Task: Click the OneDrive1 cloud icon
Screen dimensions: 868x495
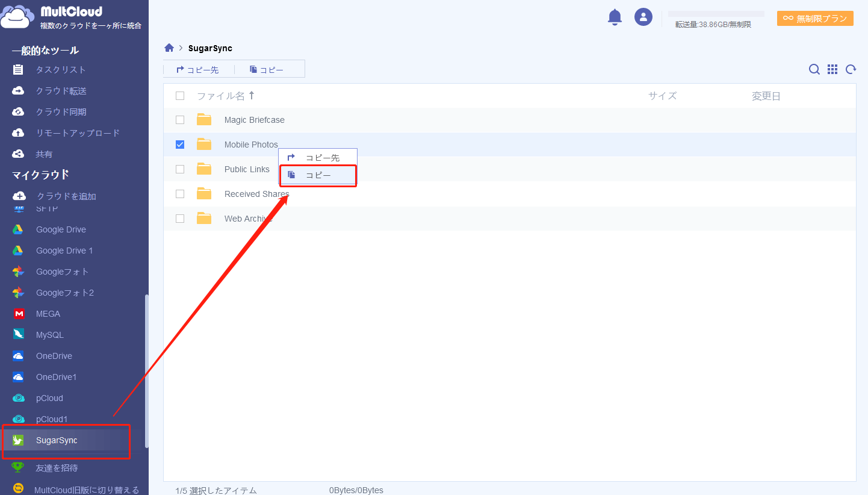Action: (19, 377)
